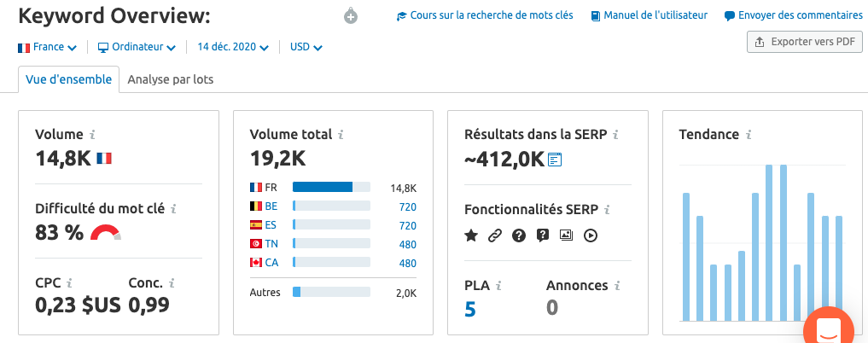Click the star reviews SERP feature icon
Image resolution: width=868 pixels, height=343 pixels.
click(x=470, y=235)
